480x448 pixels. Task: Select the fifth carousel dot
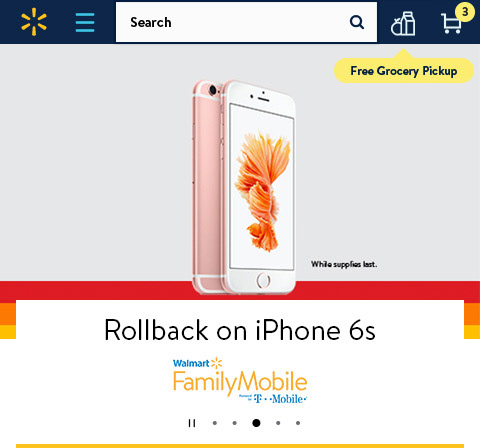tap(298, 423)
